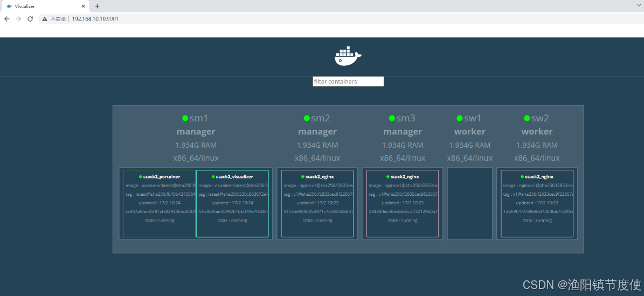
Task: Click the browser forward arrow
Action: point(18,19)
